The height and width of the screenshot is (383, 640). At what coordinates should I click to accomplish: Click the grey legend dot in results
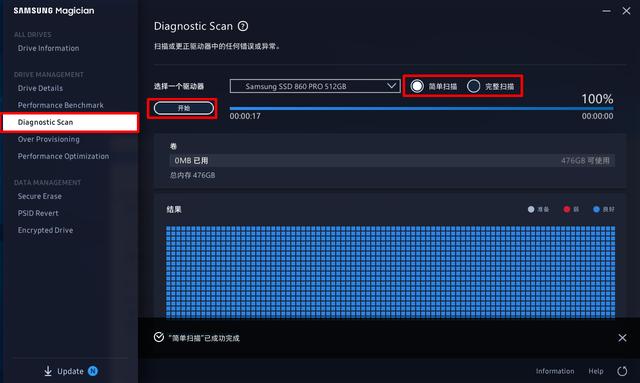[x=531, y=209]
